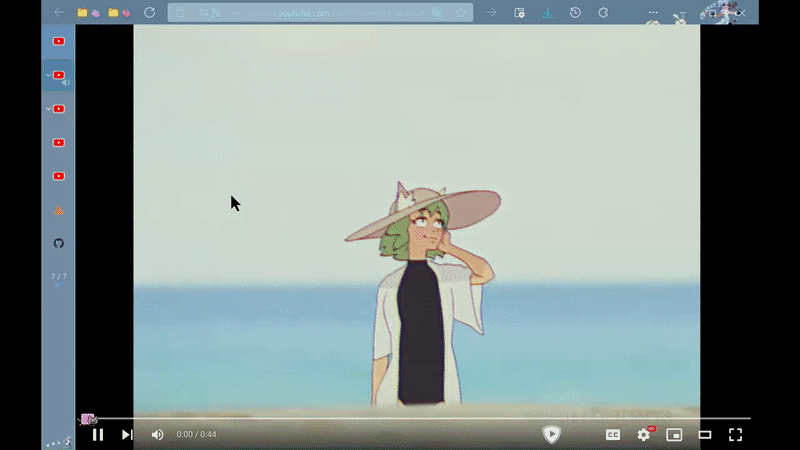Switch to miniplayer mode
Viewport: 800px width, 450px height.
pyautogui.click(x=674, y=435)
